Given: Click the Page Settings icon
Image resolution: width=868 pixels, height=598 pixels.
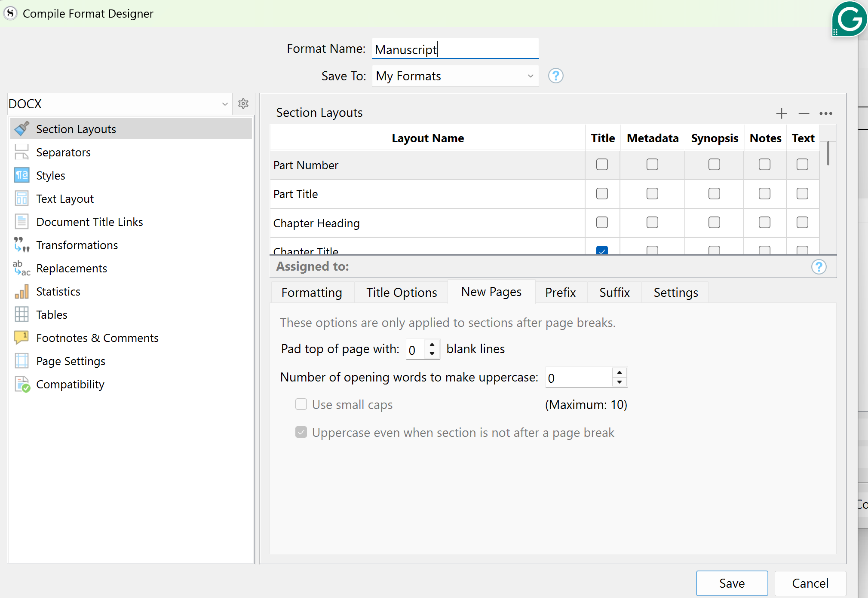Looking at the screenshot, I should point(21,361).
